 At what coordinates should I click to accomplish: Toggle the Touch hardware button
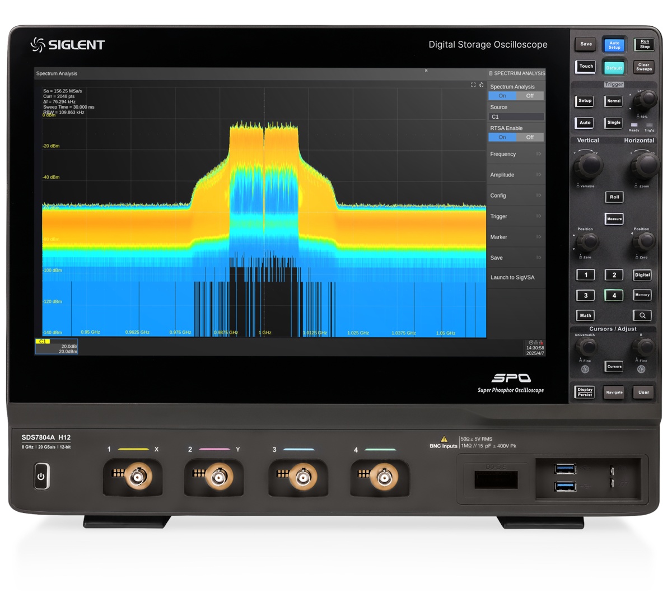tap(586, 67)
